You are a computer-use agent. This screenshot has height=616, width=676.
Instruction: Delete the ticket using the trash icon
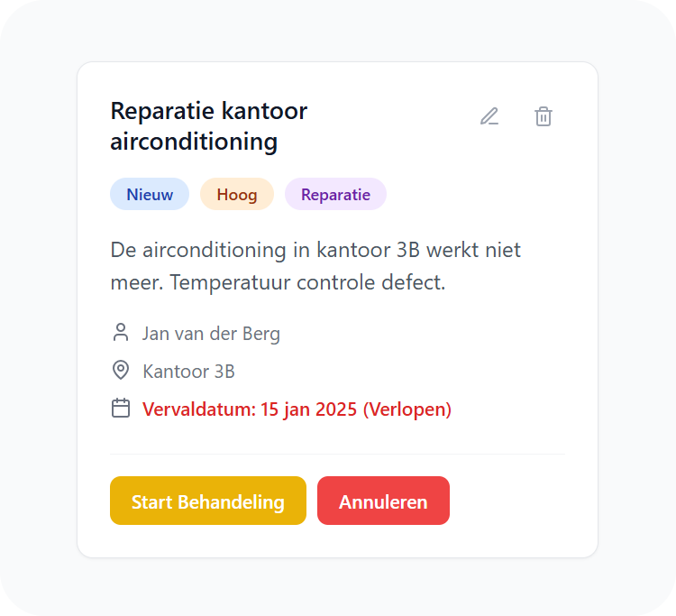[544, 116]
